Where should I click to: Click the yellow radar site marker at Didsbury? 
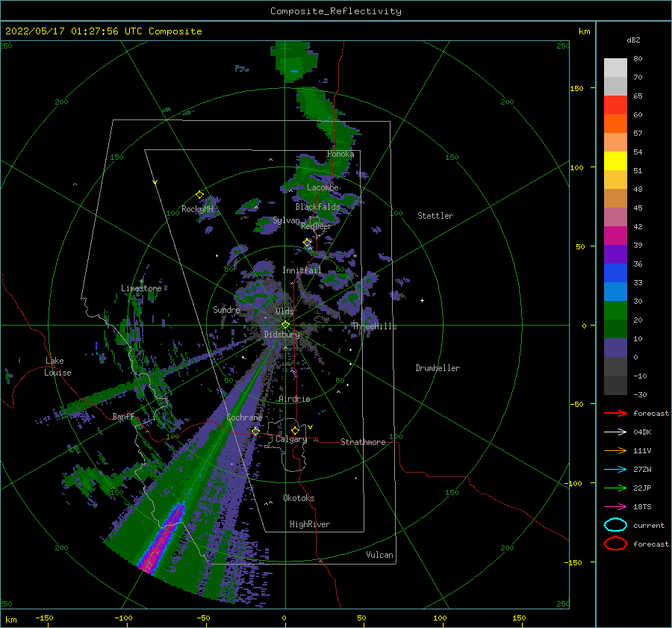click(285, 325)
